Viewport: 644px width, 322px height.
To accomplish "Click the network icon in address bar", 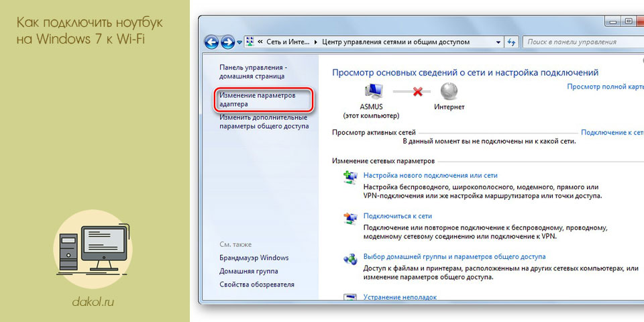I will pyautogui.click(x=250, y=42).
